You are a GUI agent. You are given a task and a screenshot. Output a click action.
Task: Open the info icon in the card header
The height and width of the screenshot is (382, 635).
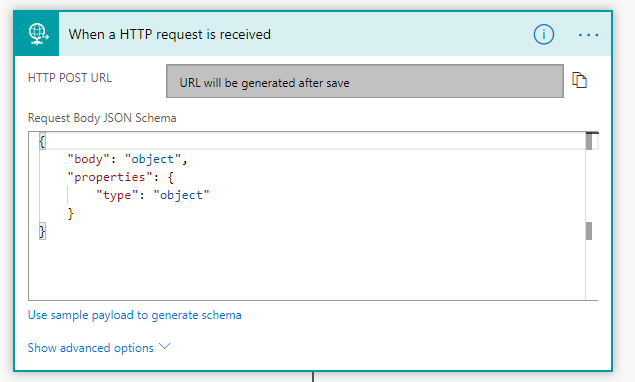click(543, 34)
